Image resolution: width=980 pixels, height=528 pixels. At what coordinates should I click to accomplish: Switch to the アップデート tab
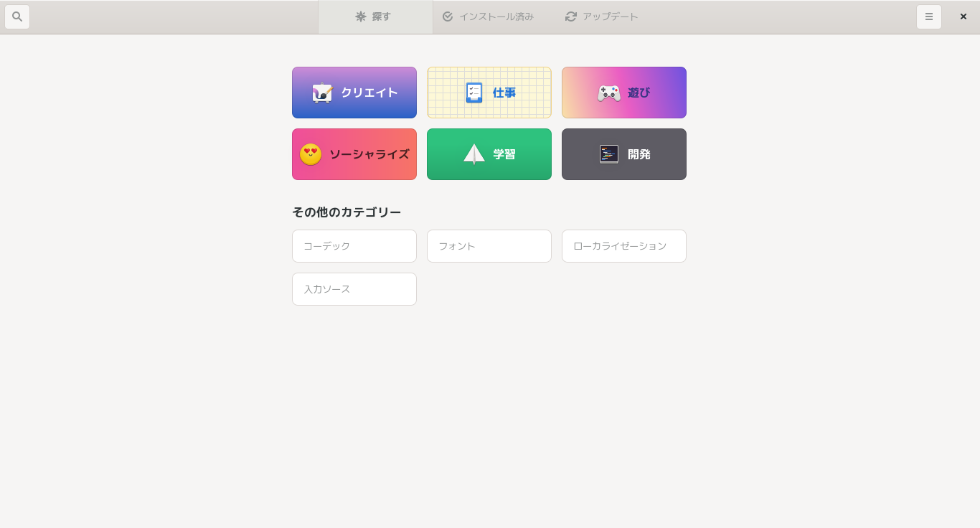[602, 16]
